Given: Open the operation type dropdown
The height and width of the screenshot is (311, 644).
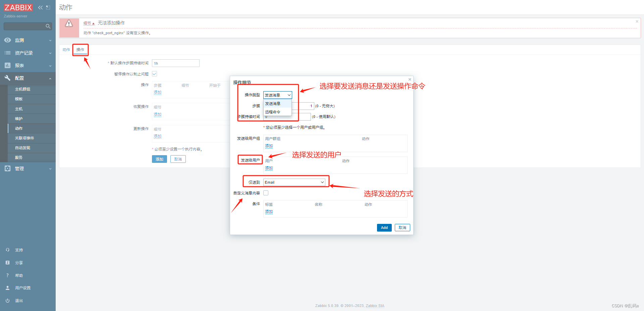Looking at the screenshot, I should [x=277, y=95].
